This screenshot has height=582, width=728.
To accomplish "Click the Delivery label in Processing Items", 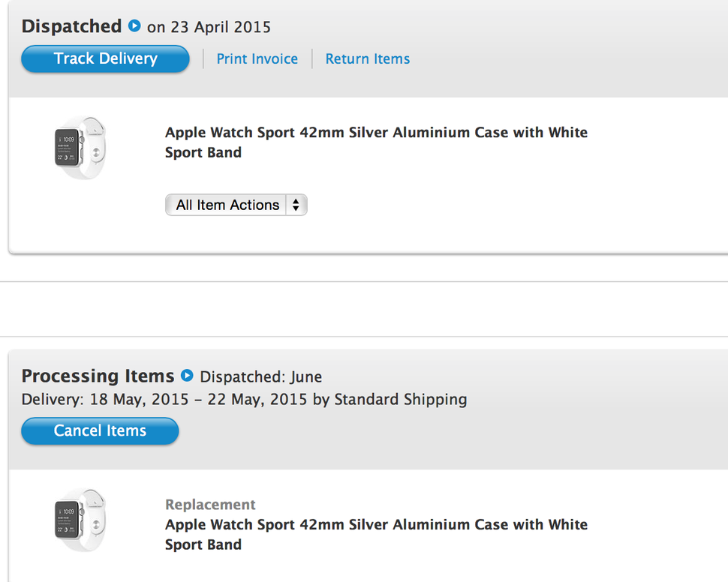I will click(x=53, y=400).
